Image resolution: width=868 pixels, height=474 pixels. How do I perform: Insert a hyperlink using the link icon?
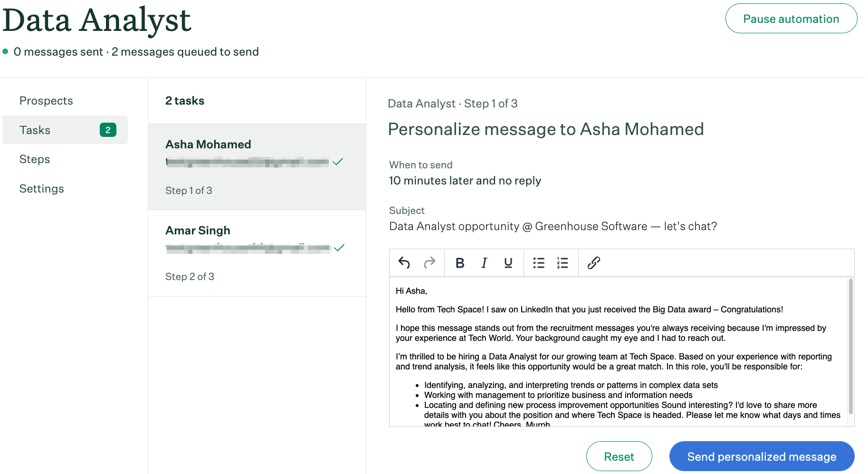point(593,263)
